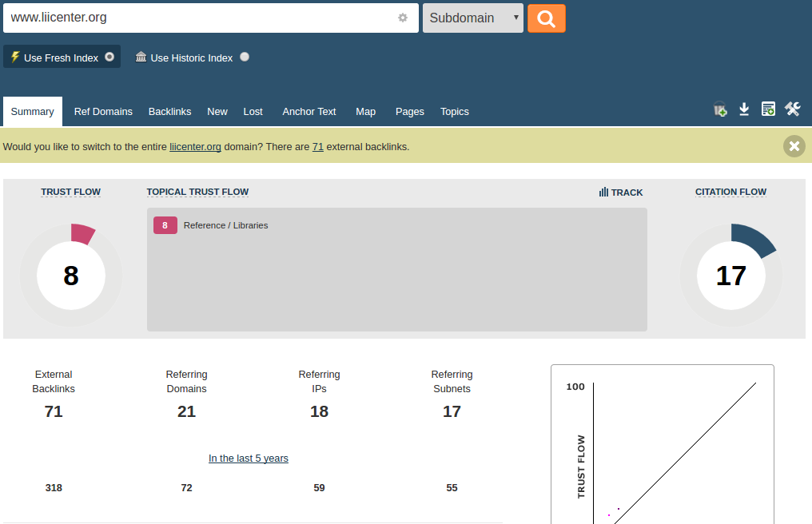Click the www.liicenter.org search field
The width and height of the screenshot is (812, 524).
211,18
